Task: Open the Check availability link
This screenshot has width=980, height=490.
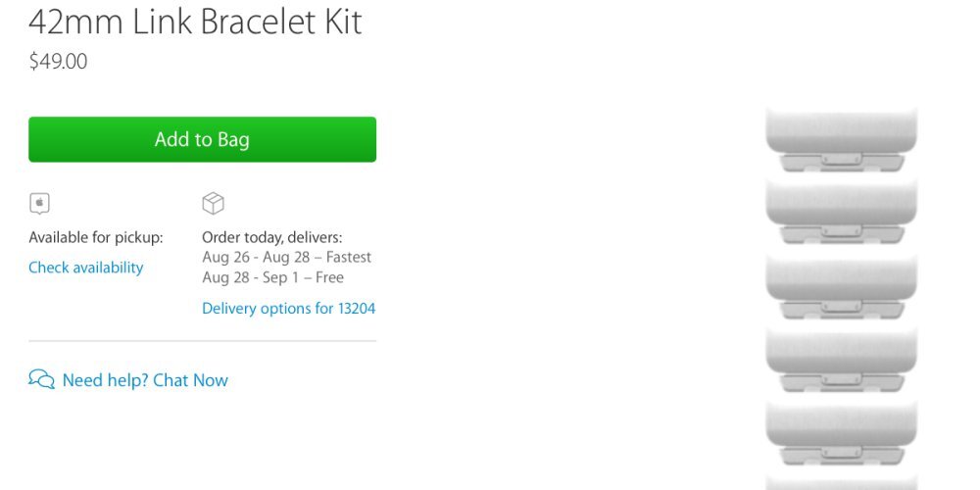Action: [86, 268]
